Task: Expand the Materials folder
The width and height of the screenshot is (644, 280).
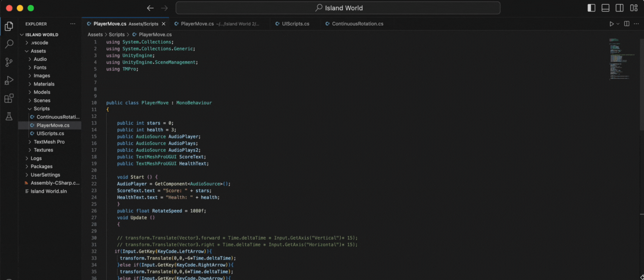Action: point(50,84)
